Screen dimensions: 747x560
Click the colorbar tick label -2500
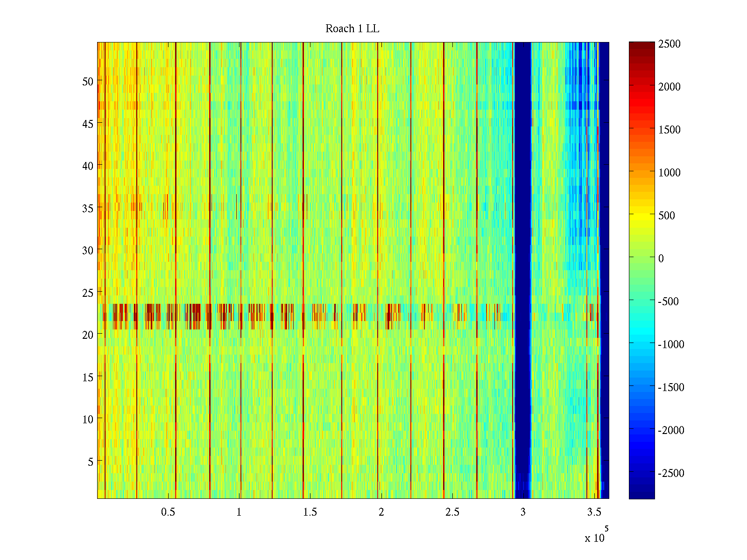tap(671, 473)
